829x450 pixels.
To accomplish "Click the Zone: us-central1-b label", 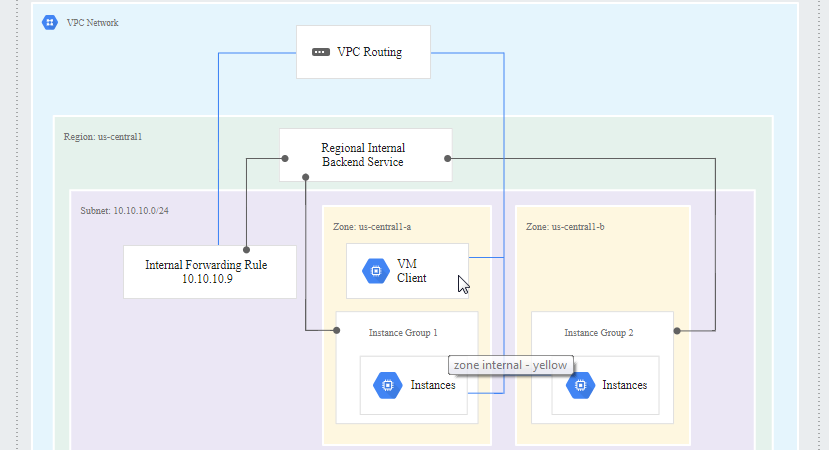I will click(565, 227).
